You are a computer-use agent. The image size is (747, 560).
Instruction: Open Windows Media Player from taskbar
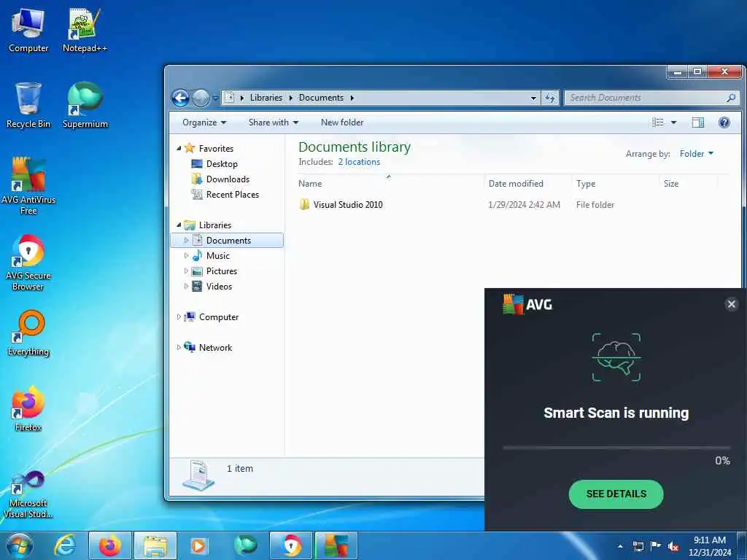pyautogui.click(x=199, y=545)
